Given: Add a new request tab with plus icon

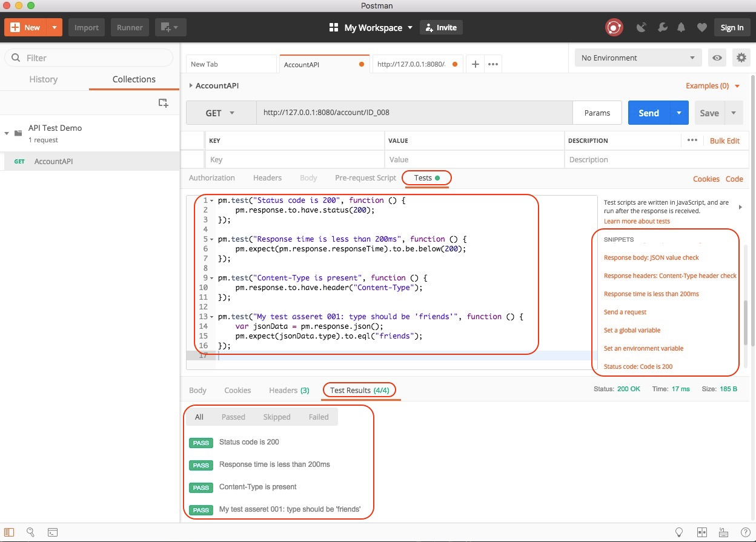Looking at the screenshot, I should (x=476, y=64).
